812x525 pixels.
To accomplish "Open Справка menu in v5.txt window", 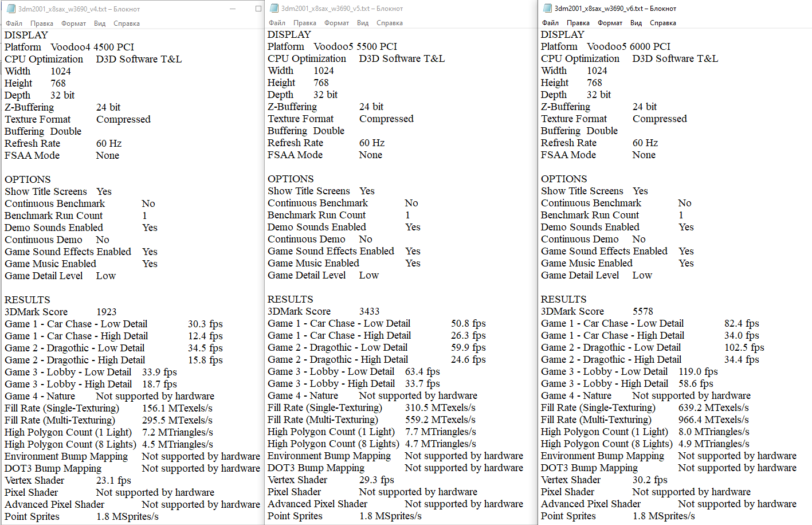I will click(x=390, y=23).
